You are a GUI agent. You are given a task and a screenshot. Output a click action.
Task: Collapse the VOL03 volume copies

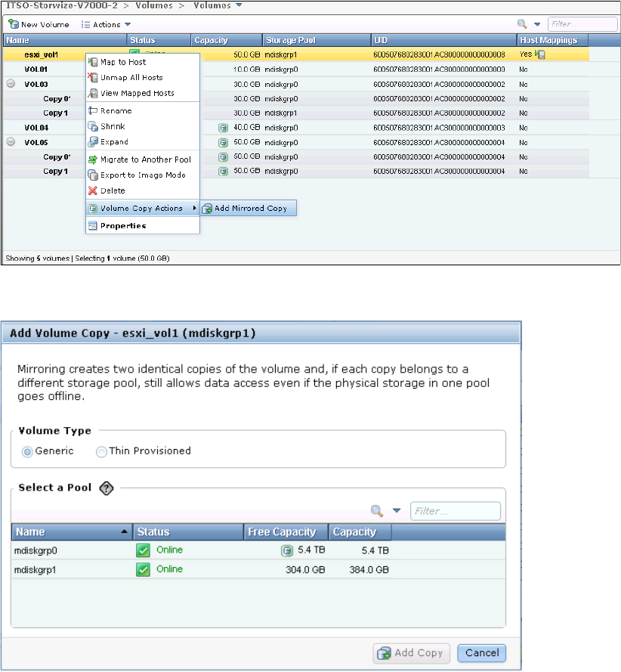tap(11, 83)
